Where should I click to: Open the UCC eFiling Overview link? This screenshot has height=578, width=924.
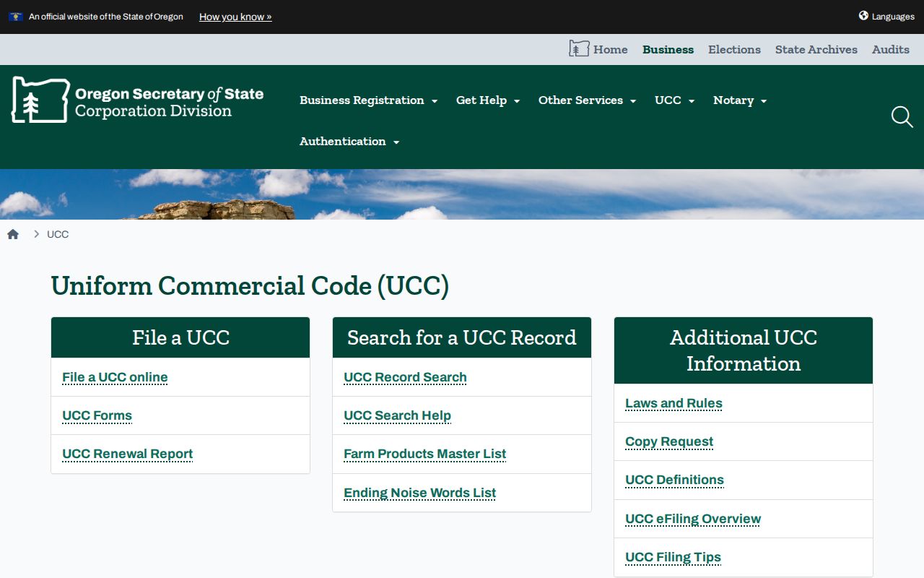pyautogui.click(x=693, y=519)
